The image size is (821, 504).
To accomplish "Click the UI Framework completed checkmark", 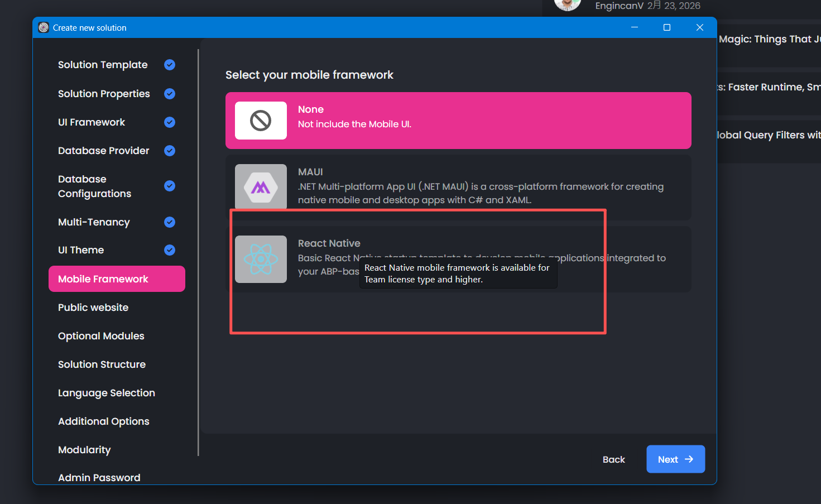I will (x=170, y=122).
